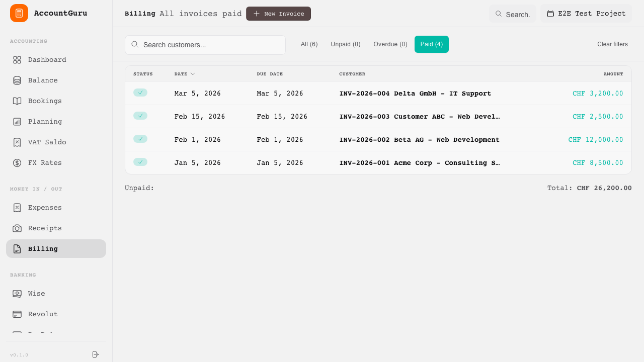
Task: Toggle paid status on invoice INV-2026-004
Action: [140, 93]
